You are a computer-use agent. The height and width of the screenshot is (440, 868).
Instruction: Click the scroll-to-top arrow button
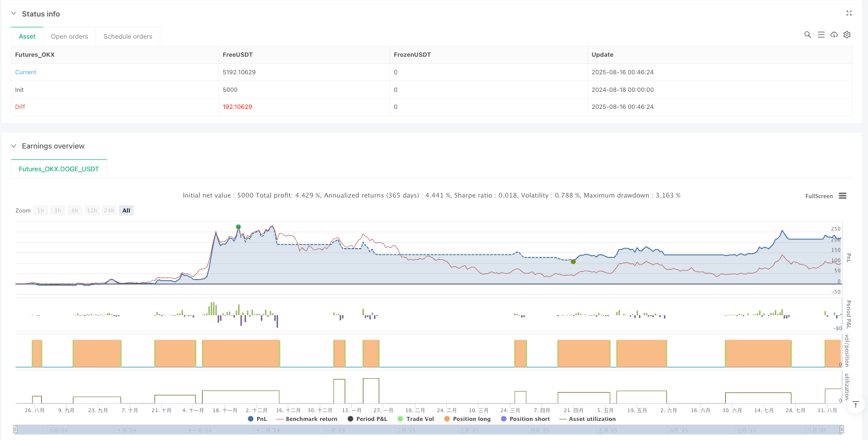coord(856,404)
